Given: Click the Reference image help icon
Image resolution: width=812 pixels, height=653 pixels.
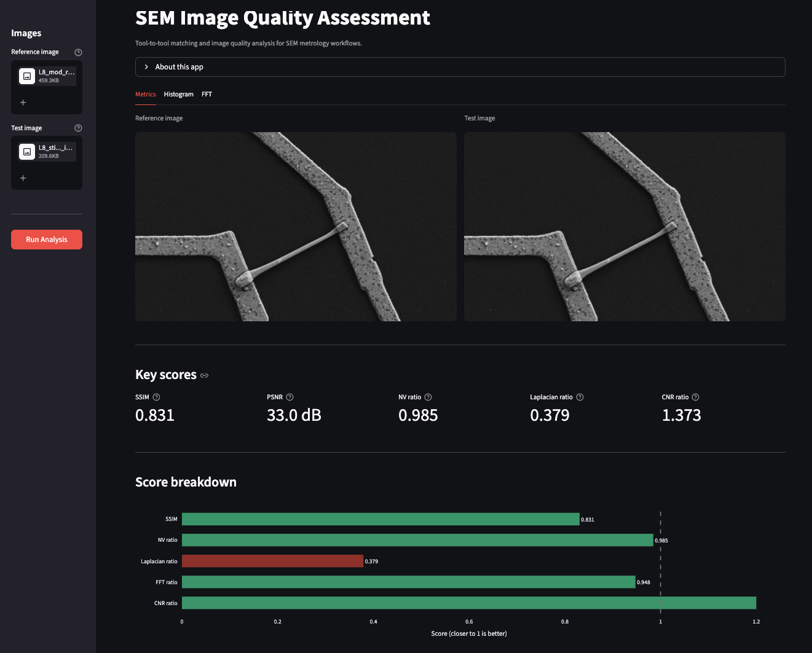Looking at the screenshot, I should (x=78, y=52).
